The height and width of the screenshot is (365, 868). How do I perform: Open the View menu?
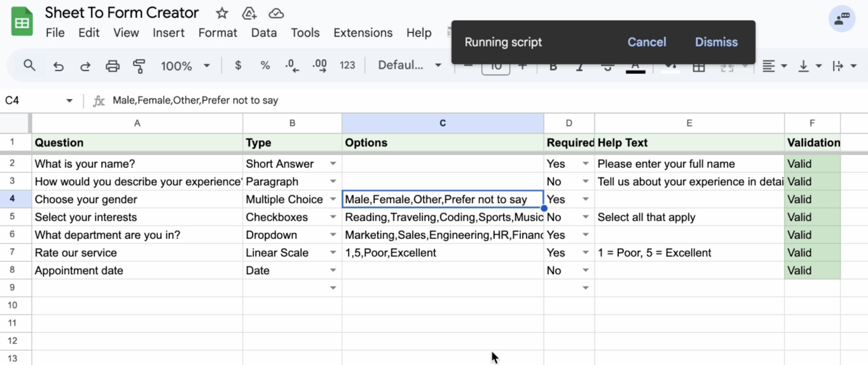coord(126,33)
